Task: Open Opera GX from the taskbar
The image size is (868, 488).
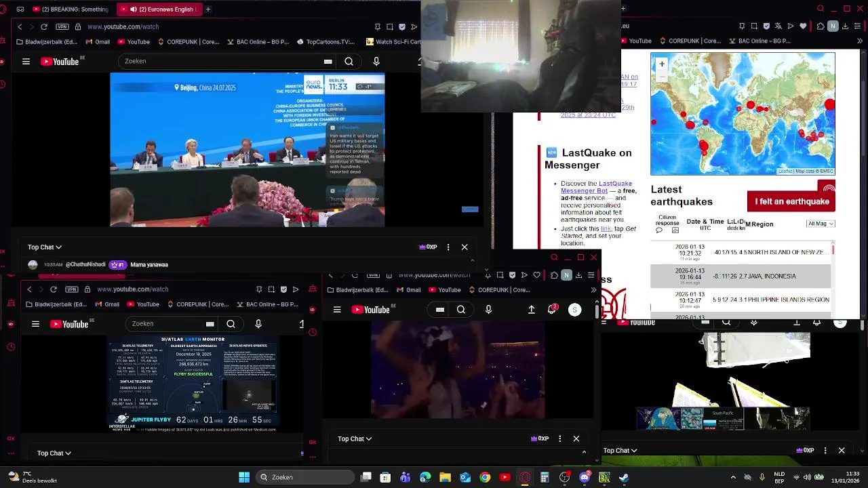Action: (524, 477)
